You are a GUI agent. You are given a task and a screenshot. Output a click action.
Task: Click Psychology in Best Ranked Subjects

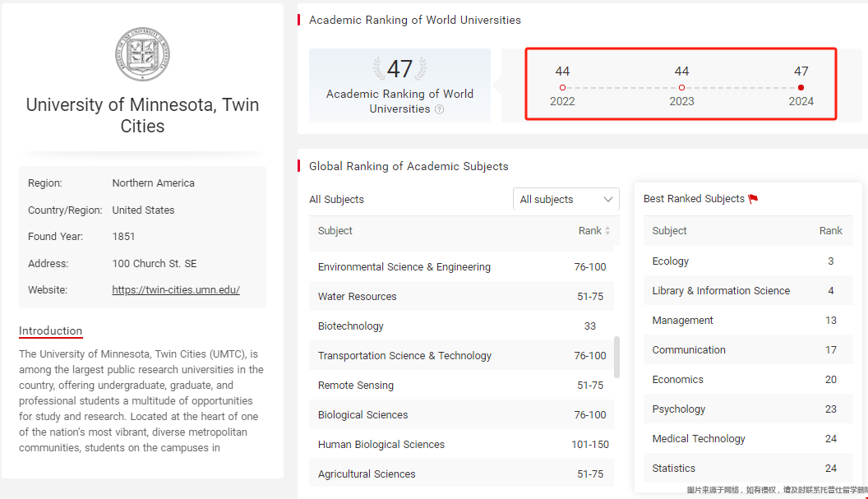coord(679,409)
